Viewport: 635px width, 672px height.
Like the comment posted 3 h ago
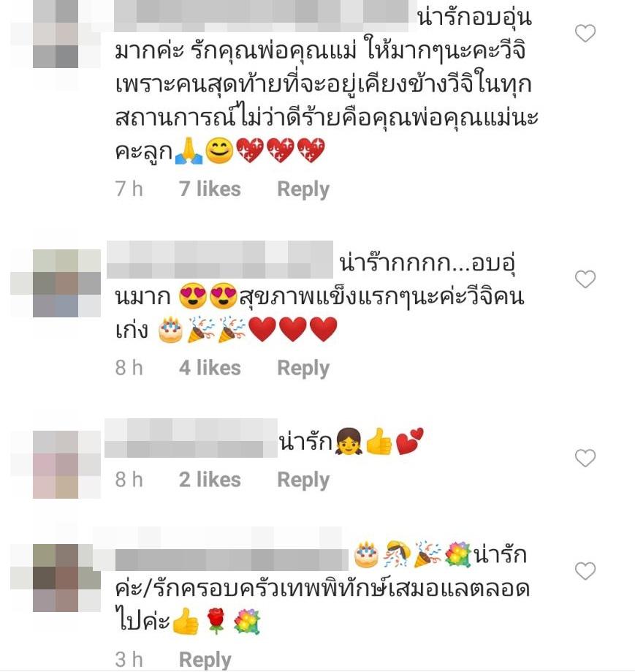pyautogui.click(x=585, y=571)
